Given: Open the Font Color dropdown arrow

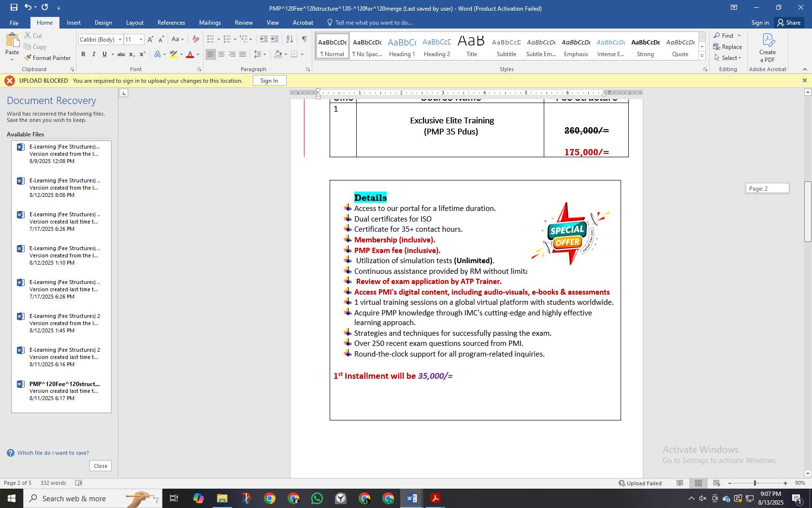Looking at the screenshot, I should [198, 55].
